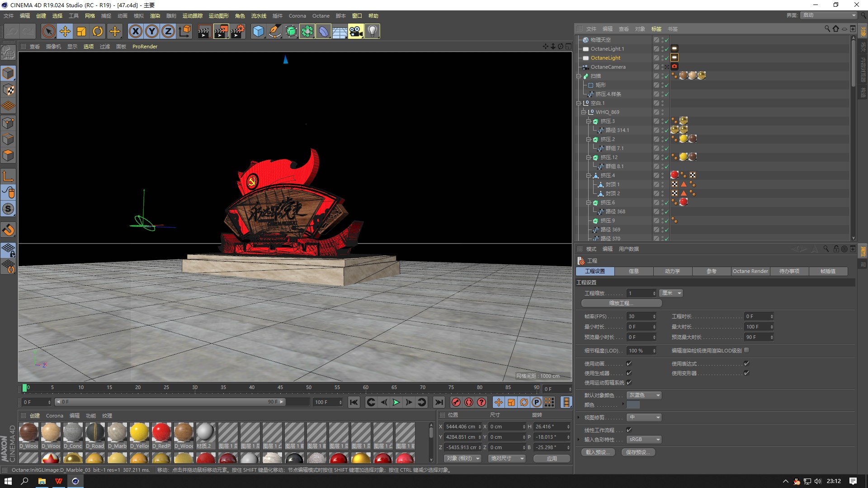
Task: Open the Corona menu in material manager
Action: pos(55,416)
